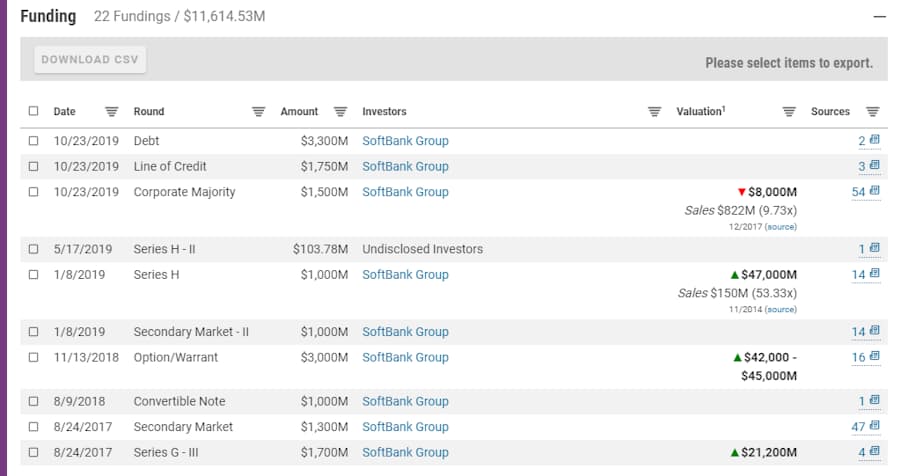The height and width of the screenshot is (476, 900).
Task: Open sources icon for Series G - III
Action: click(874, 452)
